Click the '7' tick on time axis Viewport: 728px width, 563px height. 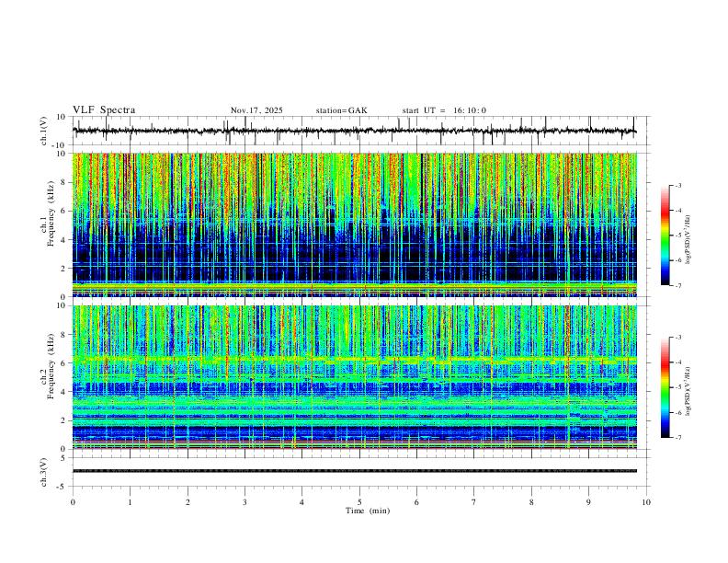coord(474,502)
